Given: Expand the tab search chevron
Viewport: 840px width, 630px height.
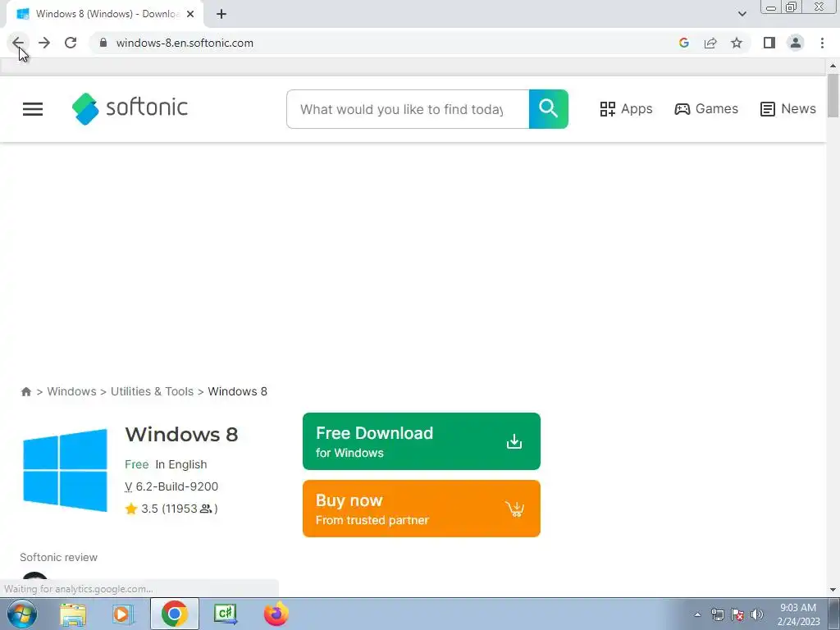Looking at the screenshot, I should pos(742,14).
